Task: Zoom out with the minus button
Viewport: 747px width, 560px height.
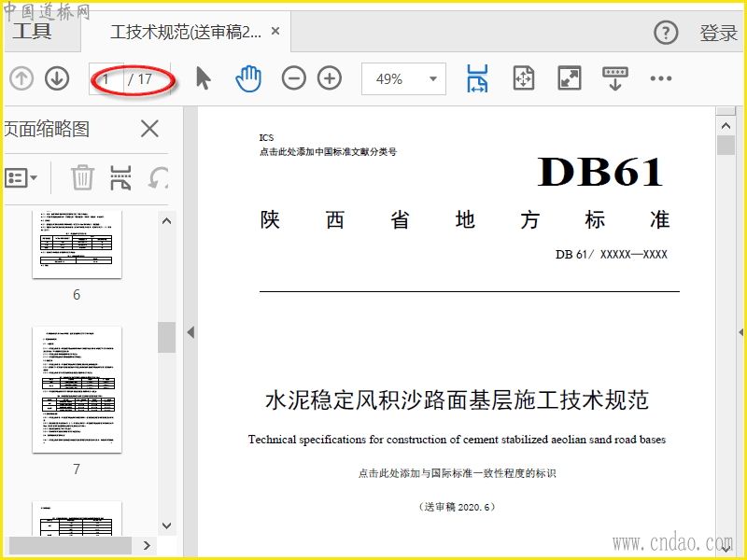Action: [294, 78]
